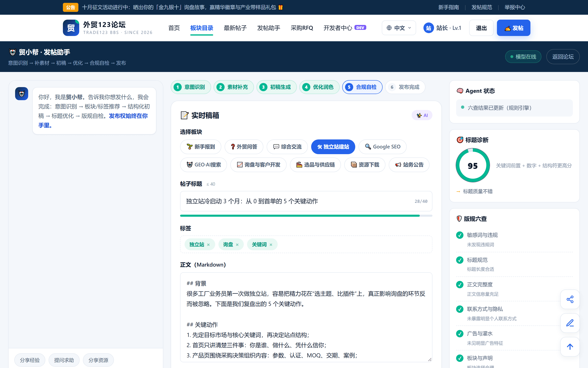Select the 站务公告 board chip
The width and height of the screenshot is (588, 368).
409,165
